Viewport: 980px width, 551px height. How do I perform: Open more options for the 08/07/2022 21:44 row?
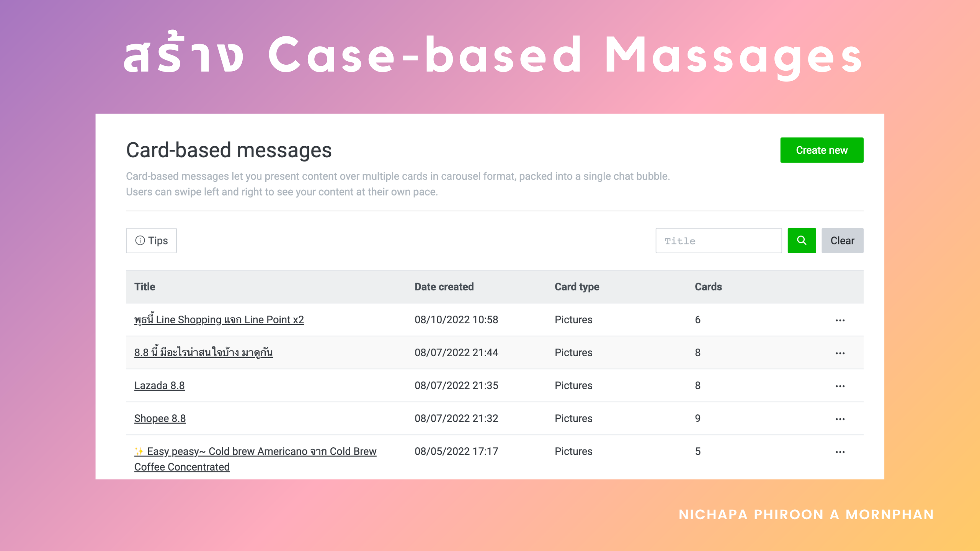840,353
